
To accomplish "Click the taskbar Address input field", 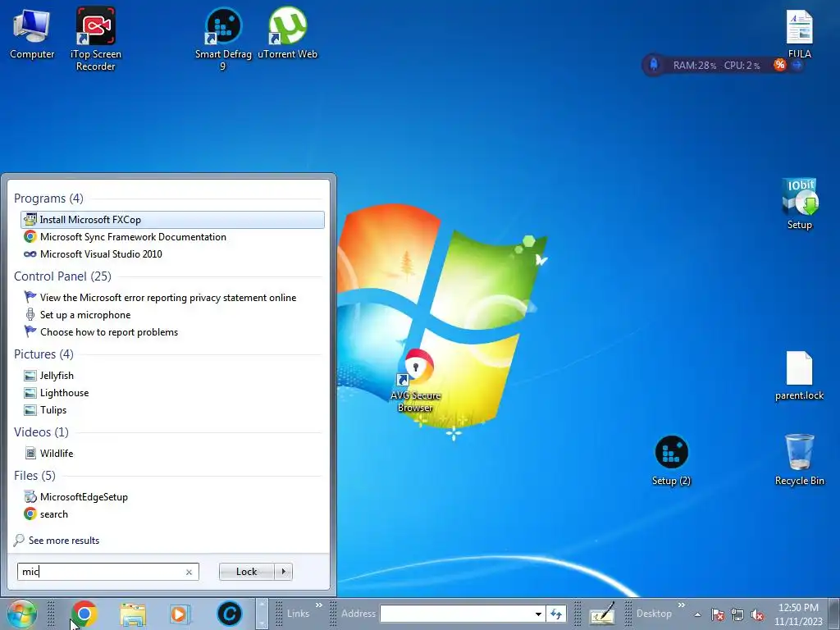I will [x=456, y=614].
